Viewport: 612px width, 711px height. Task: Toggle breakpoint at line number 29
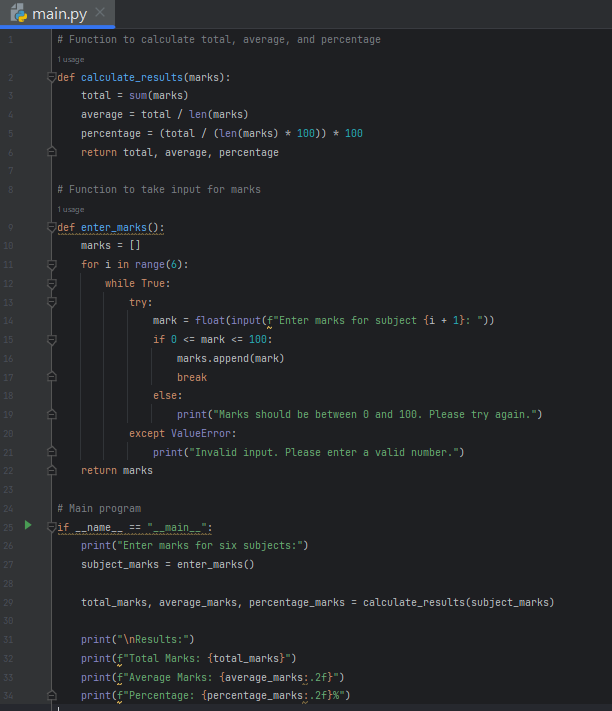pyautogui.click(x=10, y=602)
